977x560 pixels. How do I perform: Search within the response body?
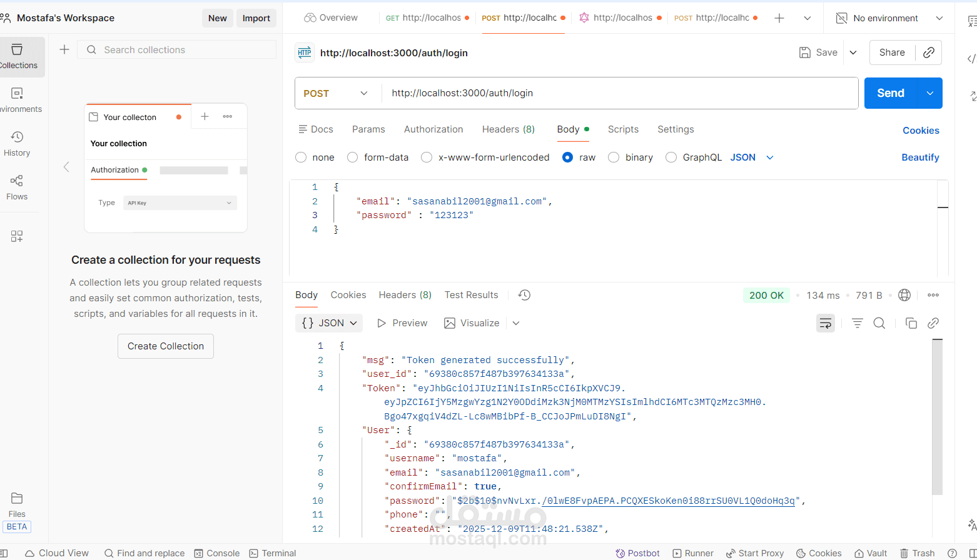pyautogui.click(x=879, y=323)
